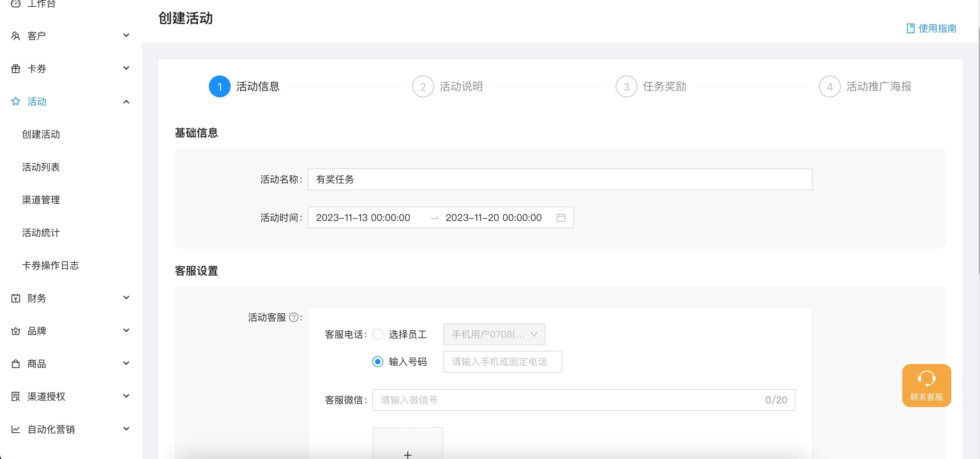Click the 商品 bag icon in sidebar
The height and width of the screenshot is (459, 980).
point(16,363)
